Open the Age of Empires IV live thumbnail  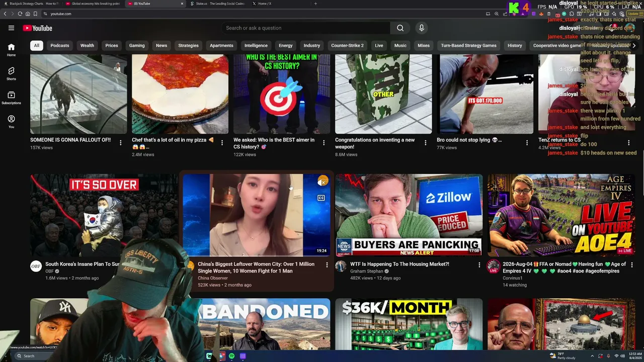point(561,215)
